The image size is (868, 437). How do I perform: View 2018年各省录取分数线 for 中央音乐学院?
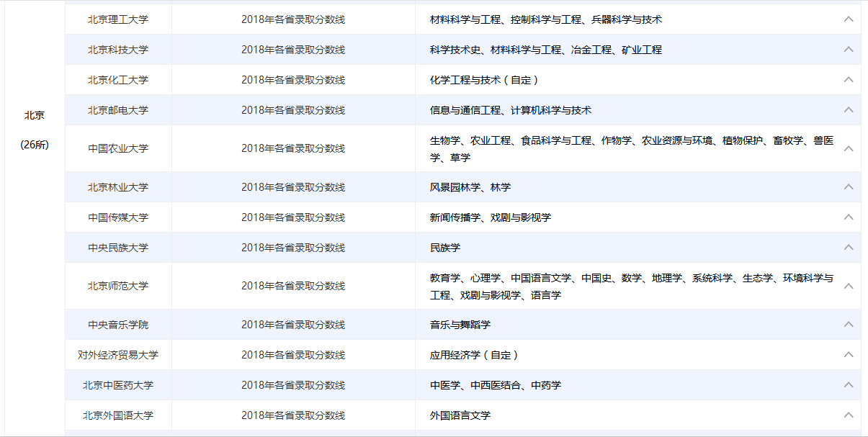(293, 325)
